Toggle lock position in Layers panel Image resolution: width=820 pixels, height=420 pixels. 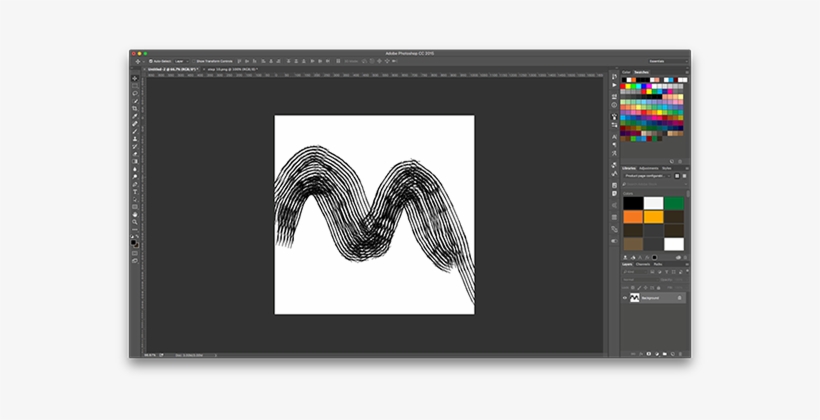pos(645,288)
